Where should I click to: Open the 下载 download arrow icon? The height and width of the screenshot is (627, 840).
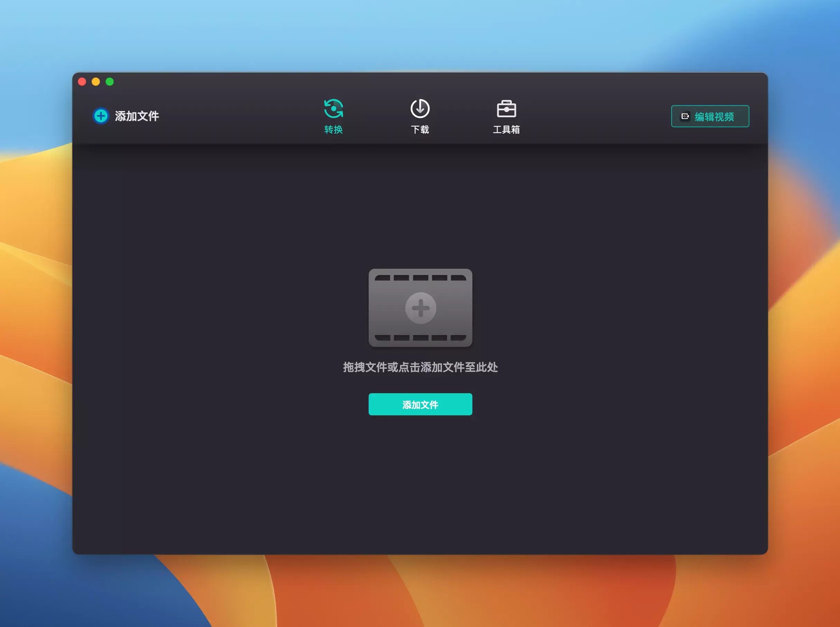[x=420, y=109]
